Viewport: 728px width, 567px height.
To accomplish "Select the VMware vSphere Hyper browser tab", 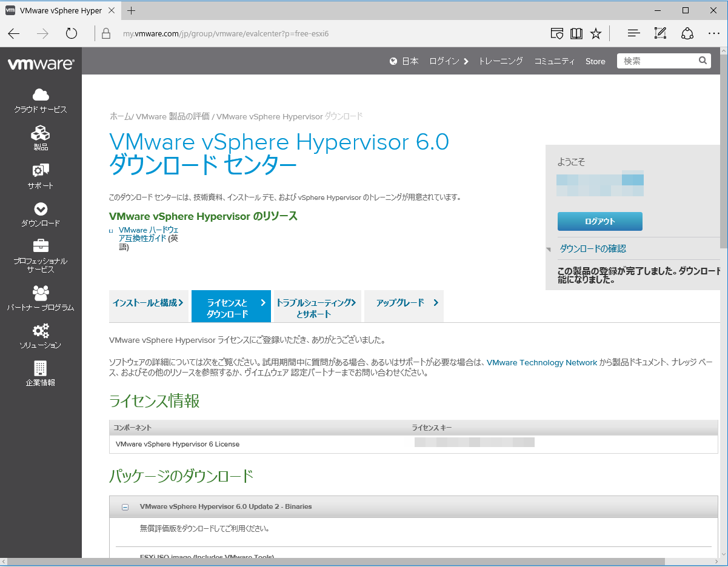I will pyautogui.click(x=61, y=10).
